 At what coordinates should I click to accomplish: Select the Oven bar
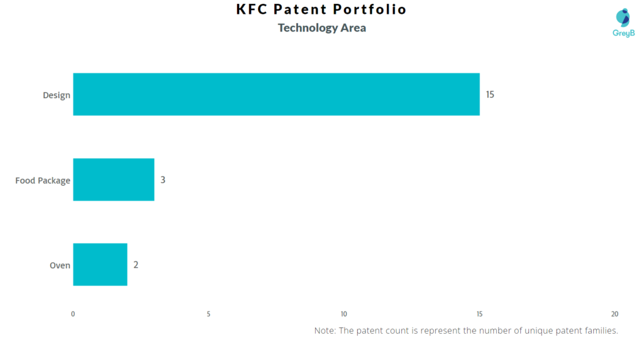[100, 264]
